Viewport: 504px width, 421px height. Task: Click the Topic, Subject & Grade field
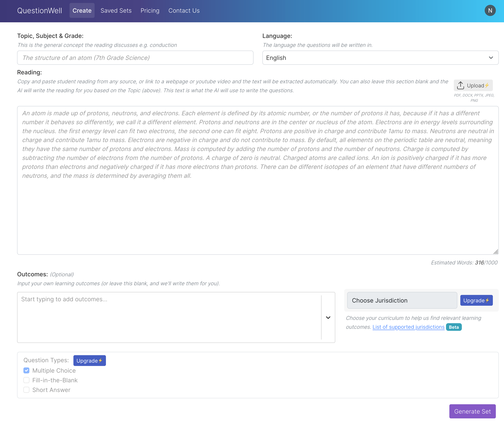(x=135, y=58)
